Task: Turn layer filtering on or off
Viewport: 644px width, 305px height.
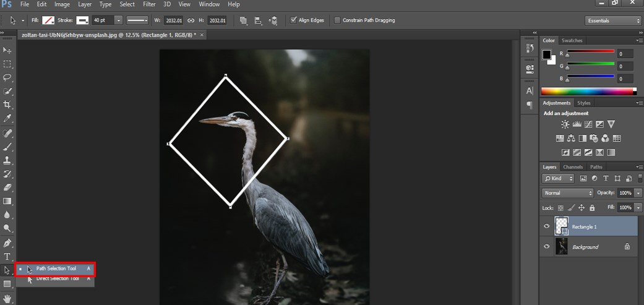Action: click(640, 179)
